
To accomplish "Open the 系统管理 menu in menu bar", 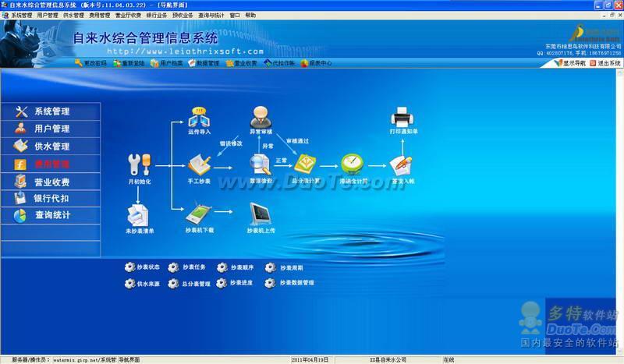I will pyautogui.click(x=22, y=15).
